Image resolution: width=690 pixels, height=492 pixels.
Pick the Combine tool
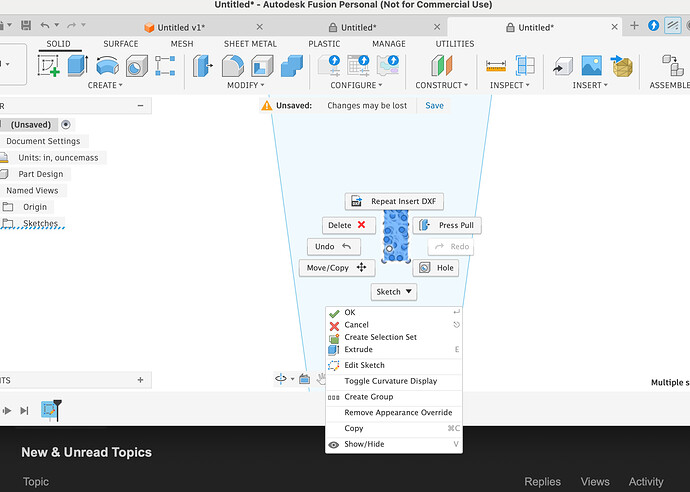click(x=292, y=66)
